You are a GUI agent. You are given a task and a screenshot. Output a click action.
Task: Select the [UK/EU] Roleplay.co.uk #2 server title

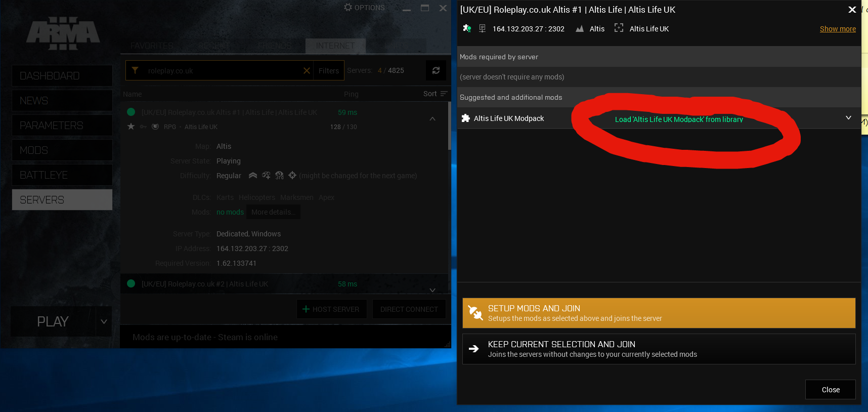click(205, 284)
